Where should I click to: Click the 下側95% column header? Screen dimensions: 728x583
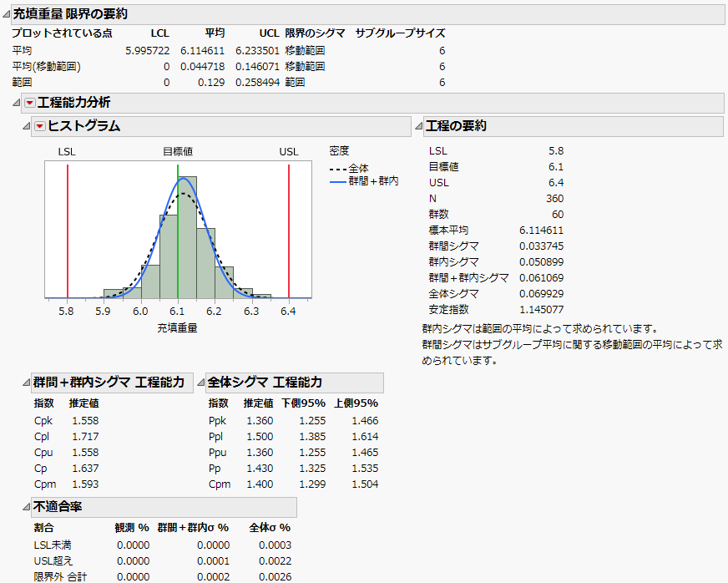[x=304, y=403]
